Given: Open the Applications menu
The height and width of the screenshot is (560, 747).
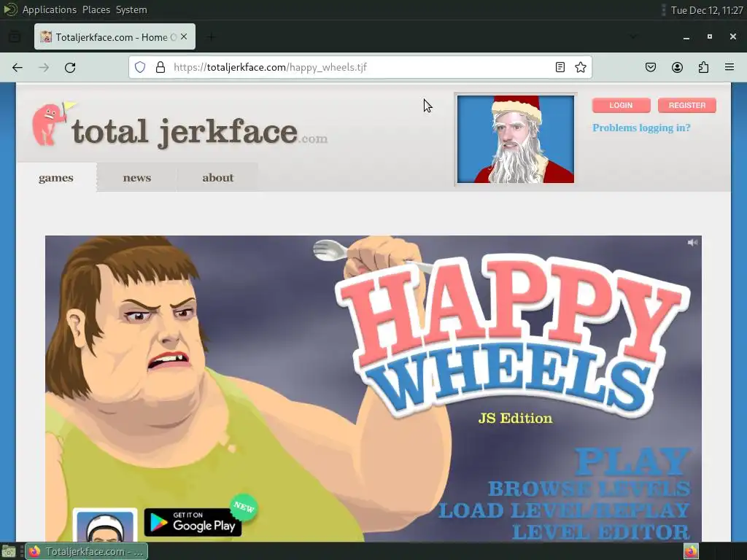Looking at the screenshot, I should 50,9.
